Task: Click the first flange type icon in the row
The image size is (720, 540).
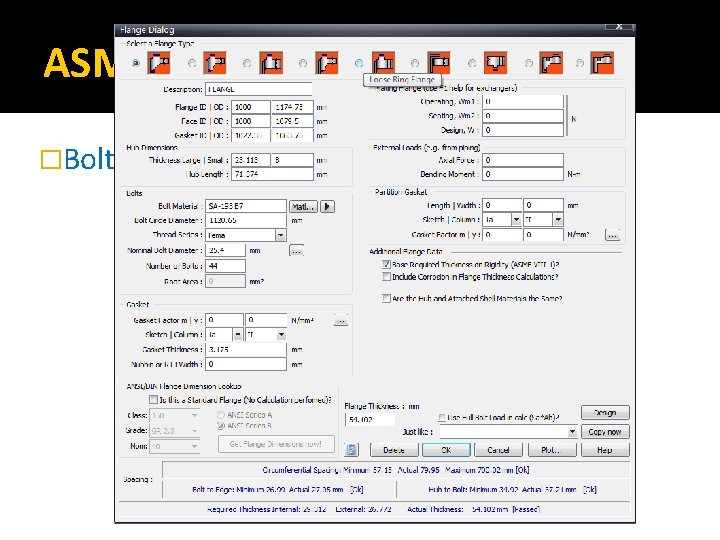Action: click(159, 63)
